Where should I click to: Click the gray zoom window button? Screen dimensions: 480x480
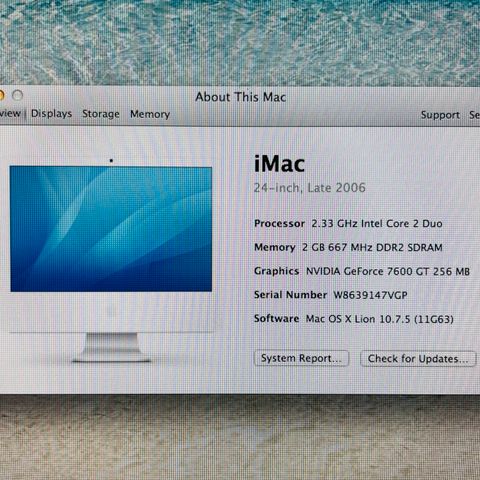click(x=17, y=95)
